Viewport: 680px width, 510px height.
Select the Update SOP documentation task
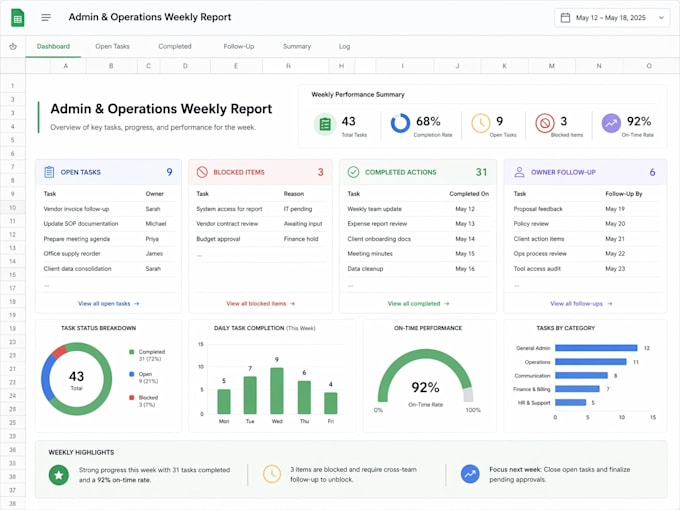[x=81, y=224]
